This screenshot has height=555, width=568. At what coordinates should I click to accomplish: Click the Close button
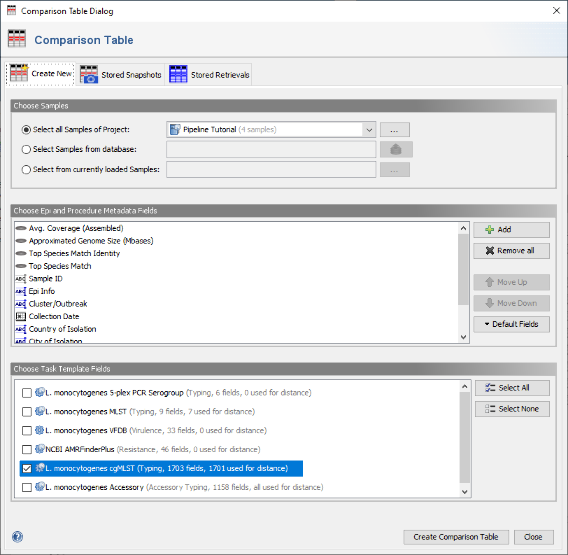(x=534, y=537)
